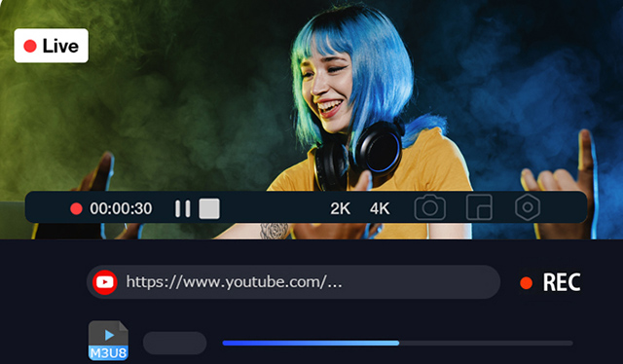Start capture with the REC button

(x=550, y=282)
